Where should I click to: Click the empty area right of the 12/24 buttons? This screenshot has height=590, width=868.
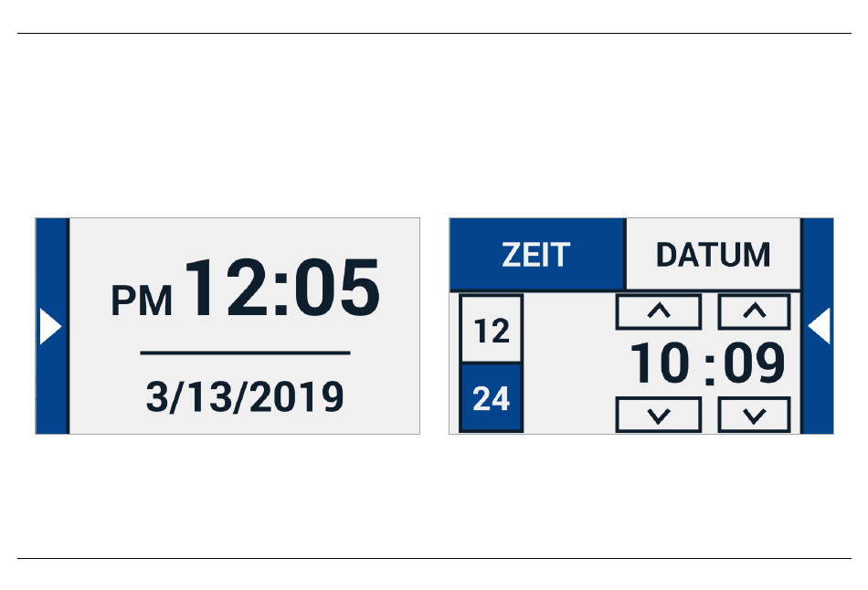(569, 363)
